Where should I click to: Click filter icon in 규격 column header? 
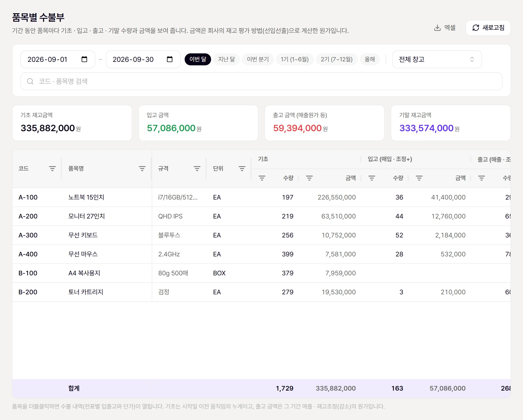pyautogui.click(x=197, y=169)
